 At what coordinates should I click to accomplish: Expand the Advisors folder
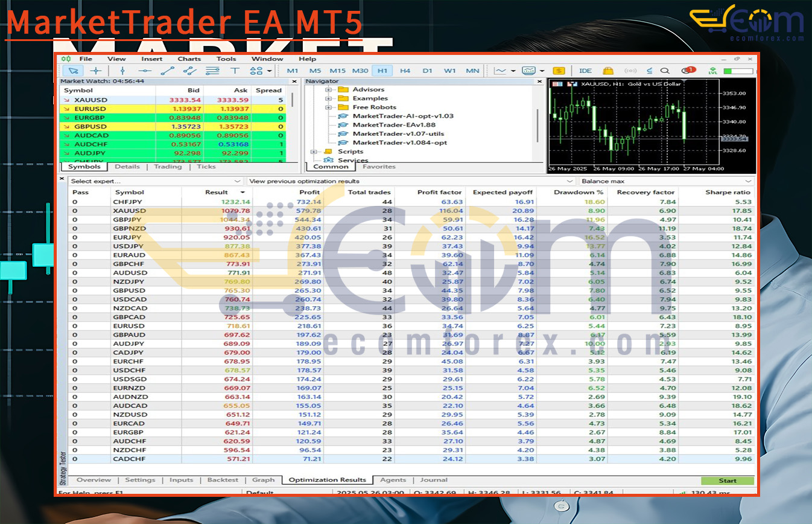329,89
